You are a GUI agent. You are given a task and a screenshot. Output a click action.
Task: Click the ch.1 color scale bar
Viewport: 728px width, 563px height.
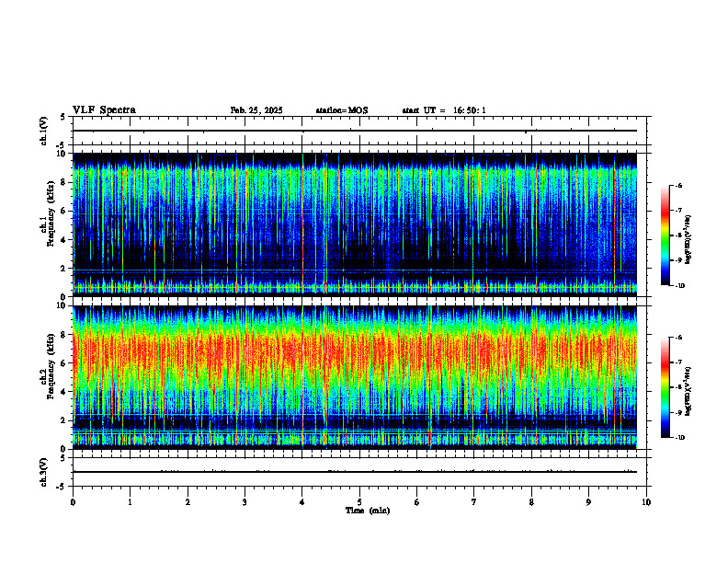[x=665, y=236]
